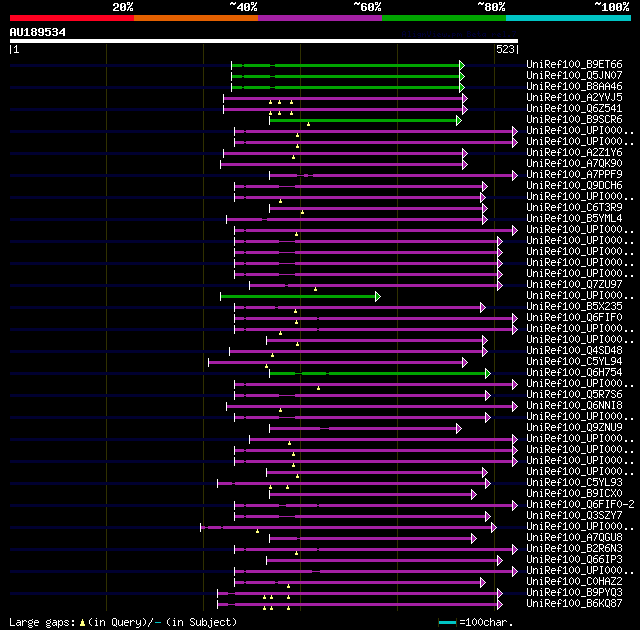Select the UniRef100_Q6FIF0 label without the -2 suffix
This screenshot has width=640, height=630.
point(574,317)
